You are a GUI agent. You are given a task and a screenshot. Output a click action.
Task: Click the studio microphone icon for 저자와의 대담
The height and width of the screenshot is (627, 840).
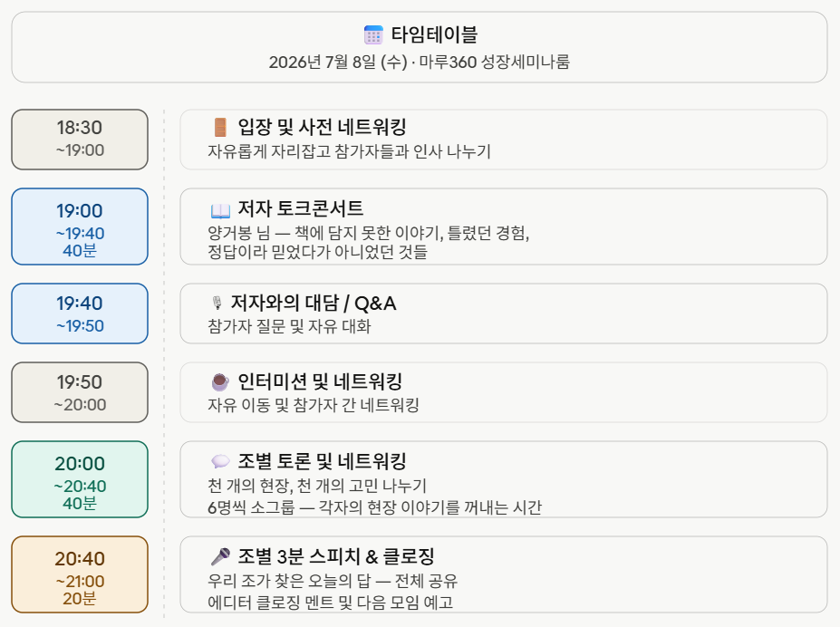point(217,303)
